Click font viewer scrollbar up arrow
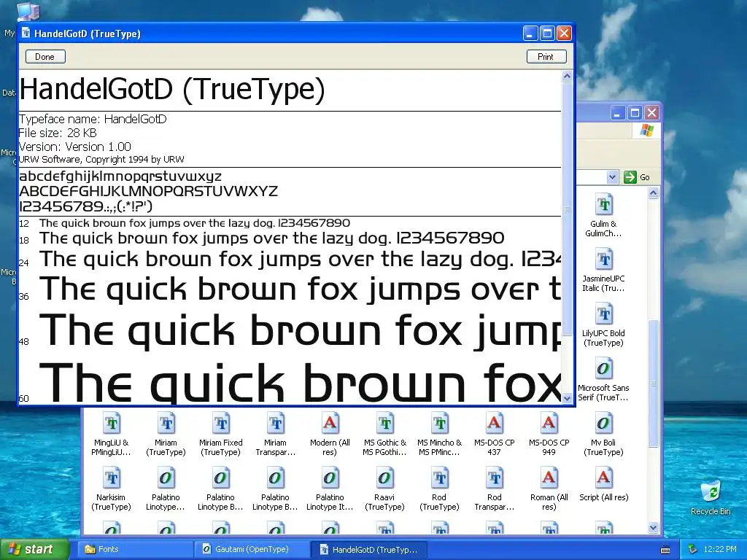Viewport: 747px width, 560px height. coord(567,76)
